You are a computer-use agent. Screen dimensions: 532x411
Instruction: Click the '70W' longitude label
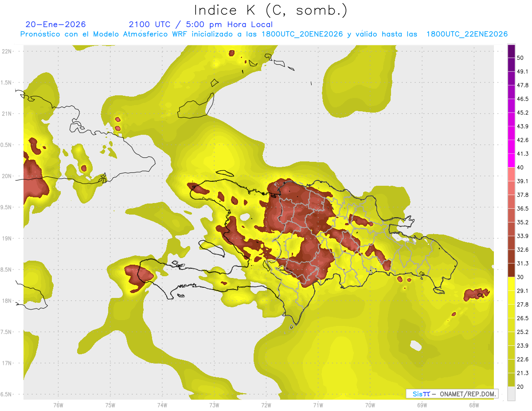point(370,405)
